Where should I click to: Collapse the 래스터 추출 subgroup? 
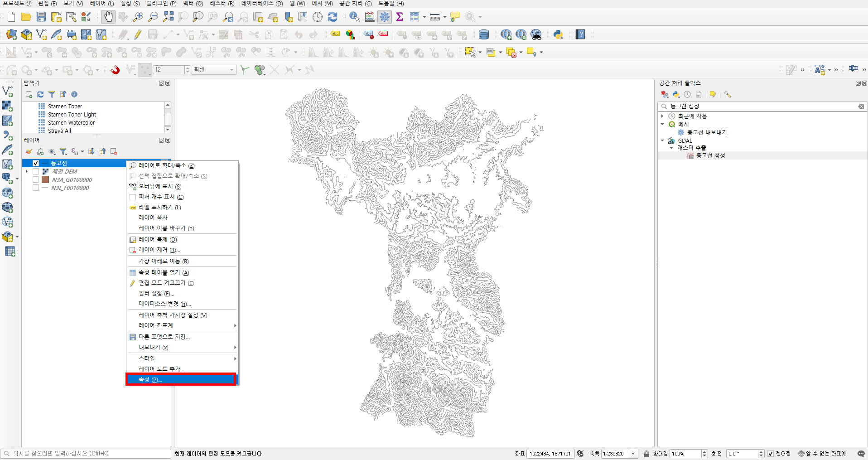pyautogui.click(x=671, y=148)
